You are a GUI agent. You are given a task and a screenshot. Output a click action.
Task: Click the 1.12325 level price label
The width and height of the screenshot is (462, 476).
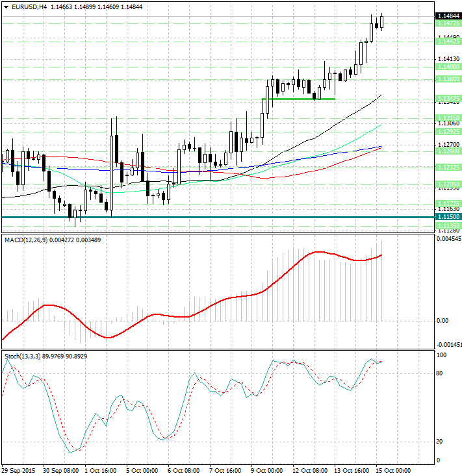click(448, 168)
